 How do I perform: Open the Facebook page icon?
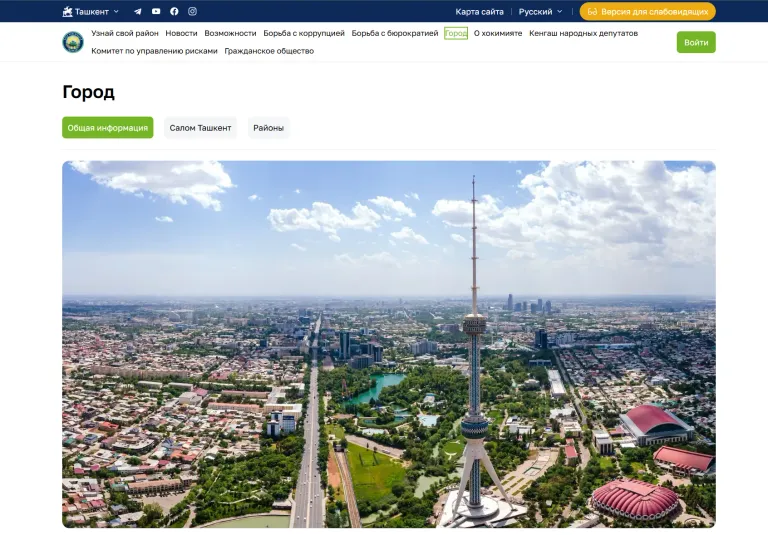tap(174, 11)
